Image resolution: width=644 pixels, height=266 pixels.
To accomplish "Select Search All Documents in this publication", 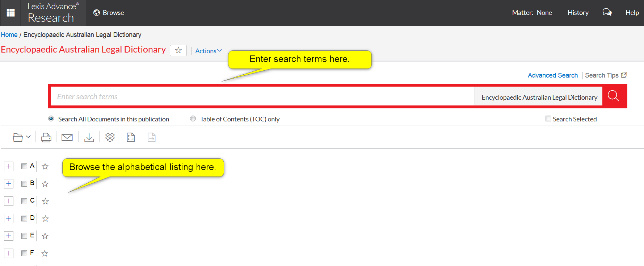I will [x=51, y=119].
